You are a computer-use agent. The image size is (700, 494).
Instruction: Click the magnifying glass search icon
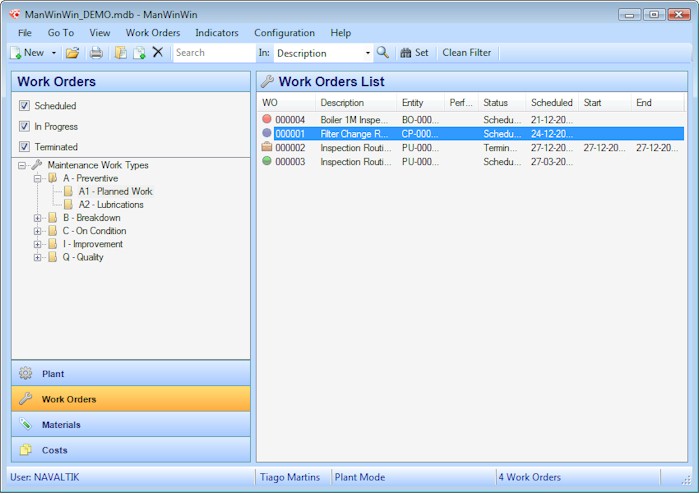383,53
